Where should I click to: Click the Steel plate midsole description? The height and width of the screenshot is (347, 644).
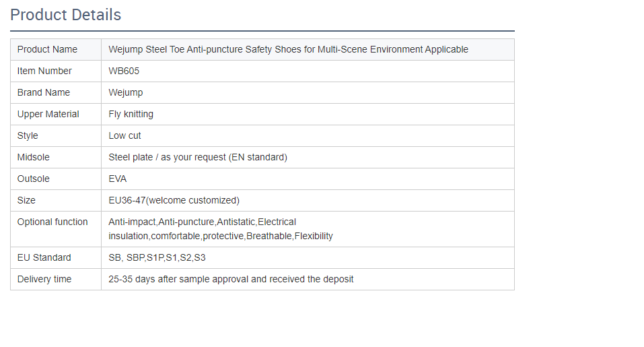coord(198,157)
